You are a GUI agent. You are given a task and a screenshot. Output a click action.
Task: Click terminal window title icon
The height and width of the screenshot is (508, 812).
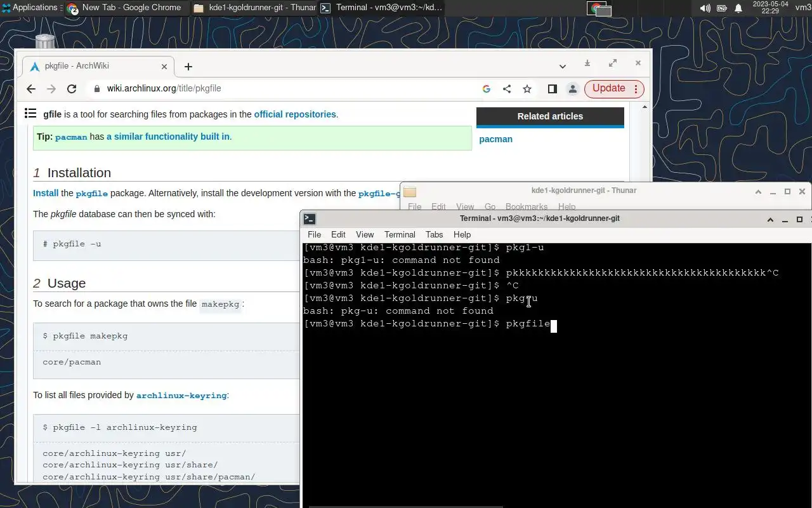coord(310,218)
